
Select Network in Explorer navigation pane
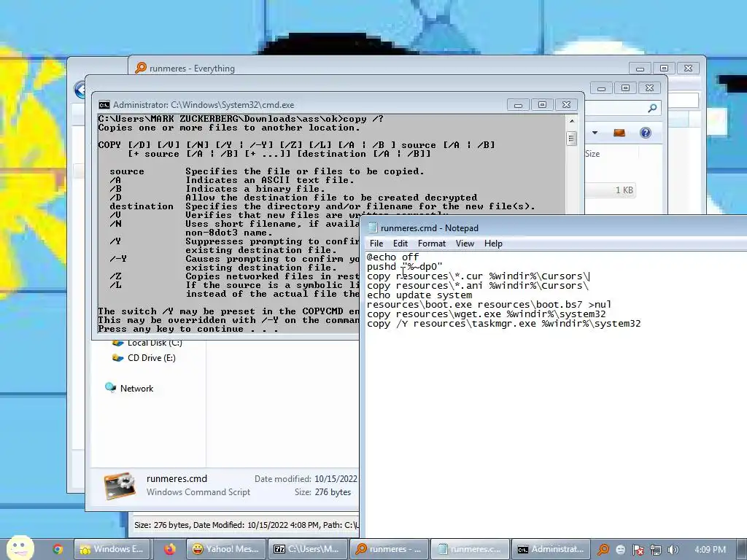[x=136, y=388]
